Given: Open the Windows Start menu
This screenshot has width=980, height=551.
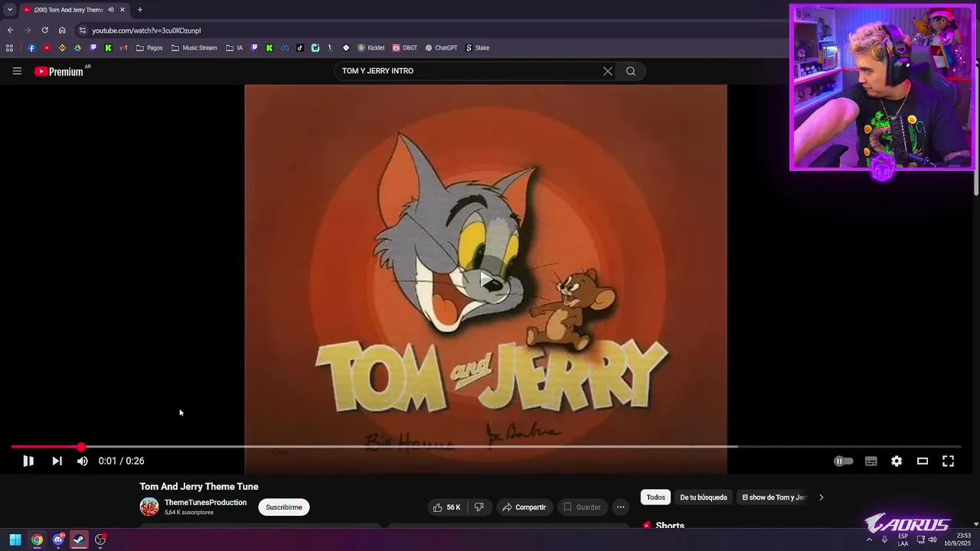Looking at the screenshot, I should click(x=15, y=540).
